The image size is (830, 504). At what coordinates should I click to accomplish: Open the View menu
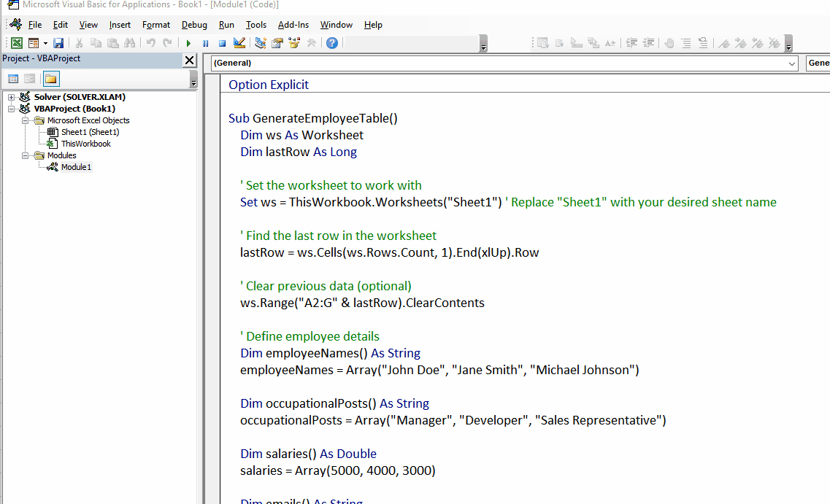[88, 25]
